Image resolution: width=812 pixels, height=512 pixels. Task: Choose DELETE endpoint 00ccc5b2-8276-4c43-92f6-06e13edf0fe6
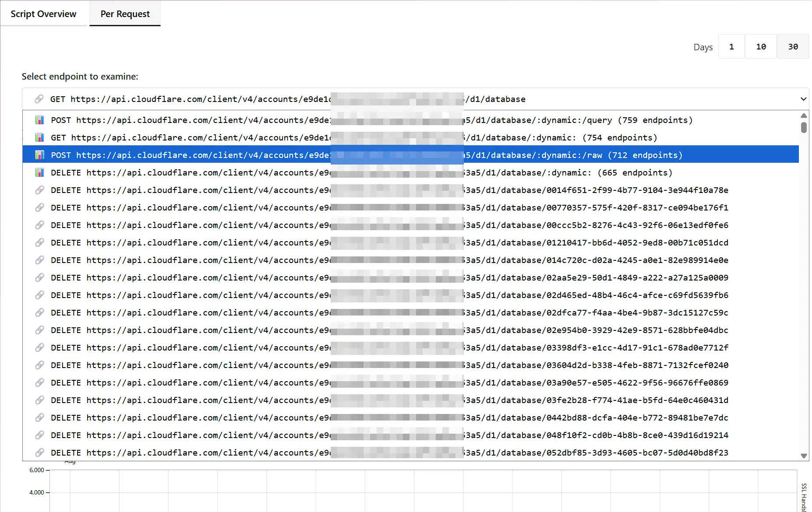coord(411,225)
